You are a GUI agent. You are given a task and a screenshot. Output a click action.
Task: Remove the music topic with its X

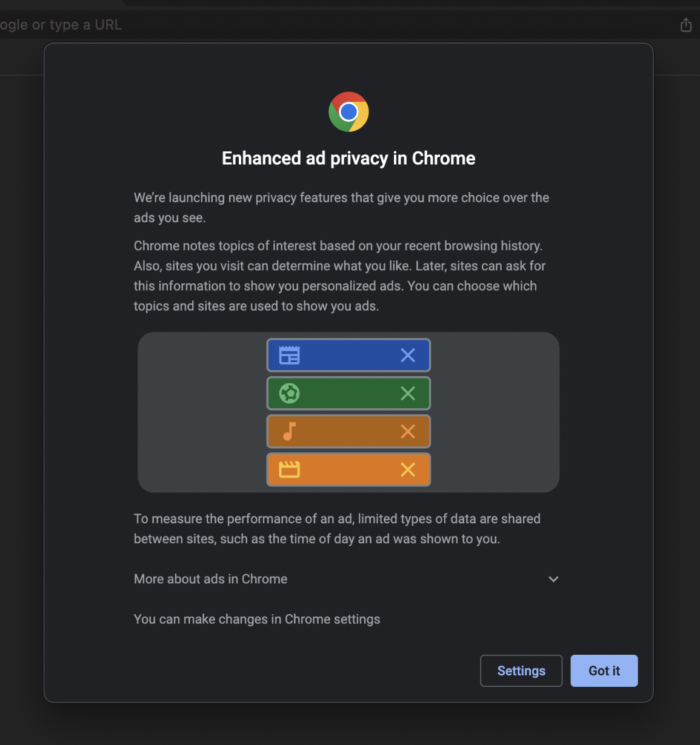pos(408,431)
